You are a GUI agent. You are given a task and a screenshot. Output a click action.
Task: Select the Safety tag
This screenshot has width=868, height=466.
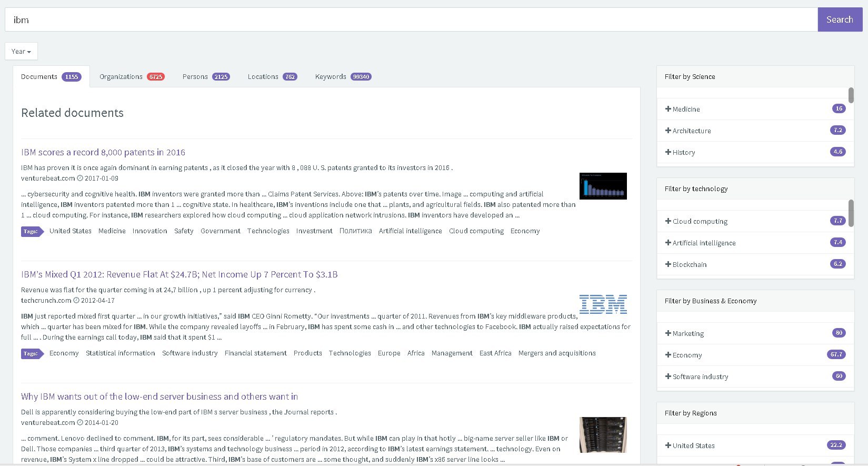[x=184, y=231]
